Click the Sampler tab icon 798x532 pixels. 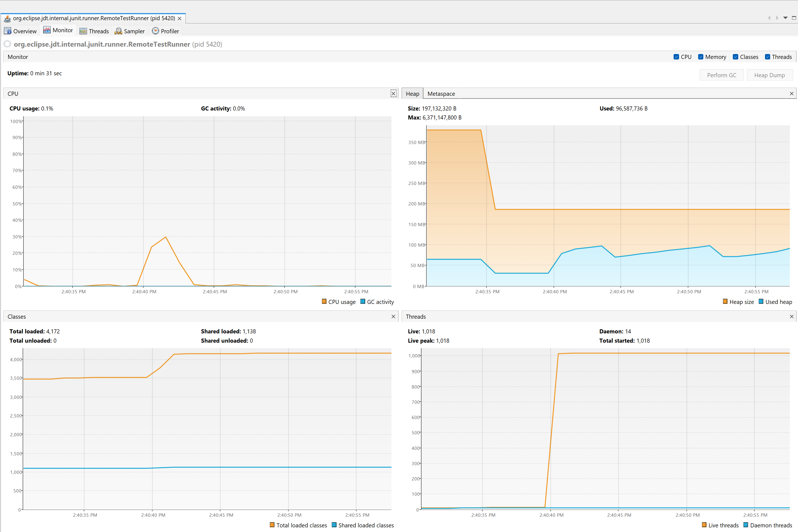[118, 31]
